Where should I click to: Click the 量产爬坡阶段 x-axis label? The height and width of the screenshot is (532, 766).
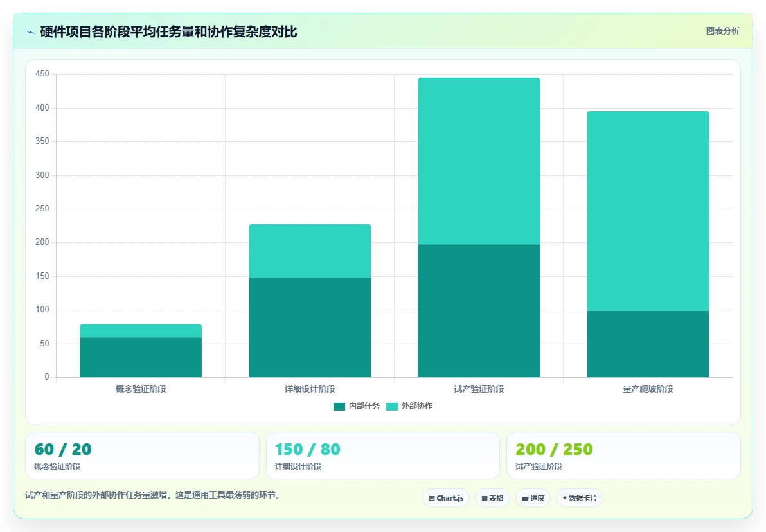coord(648,389)
